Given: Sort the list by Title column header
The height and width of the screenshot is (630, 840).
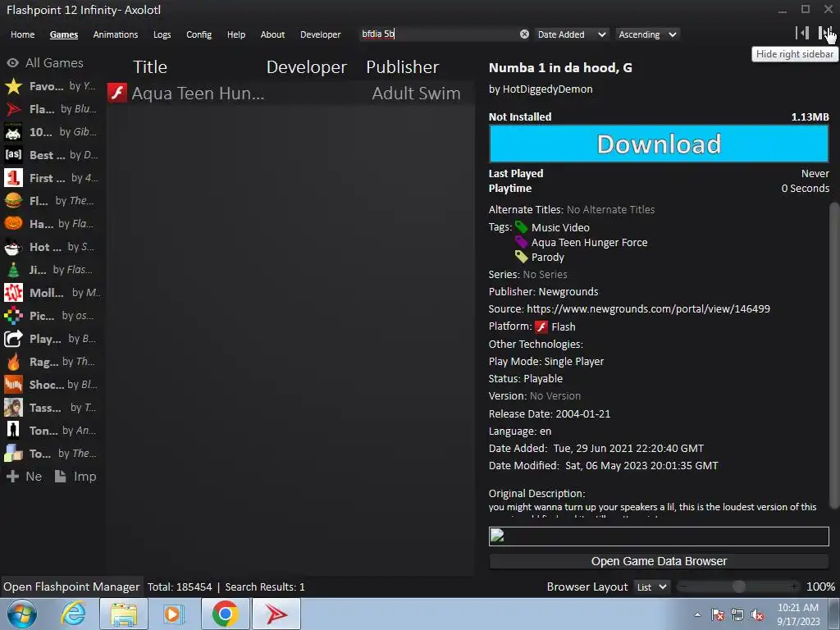Looking at the screenshot, I should [x=150, y=67].
